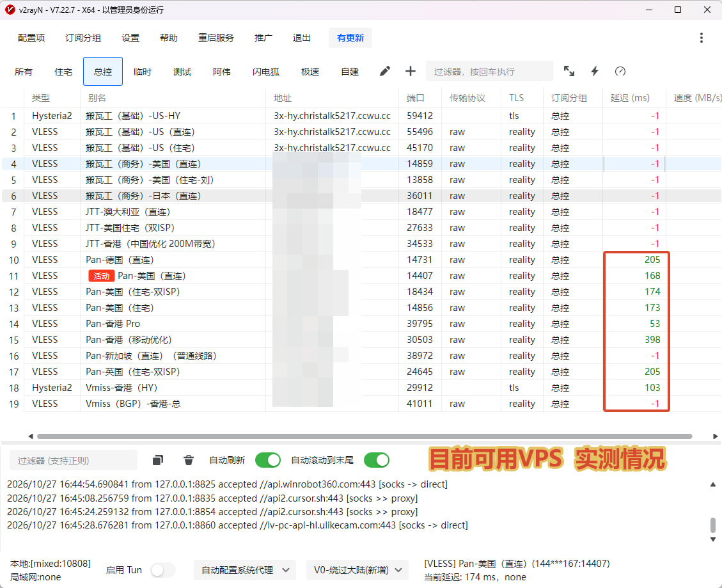
Task: Open the 推广 menu
Action: pyautogui.click(x=263, y=38)
